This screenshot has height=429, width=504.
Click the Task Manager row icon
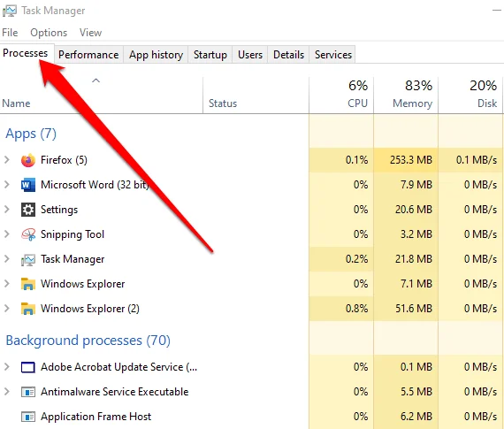tap(28, 259)
